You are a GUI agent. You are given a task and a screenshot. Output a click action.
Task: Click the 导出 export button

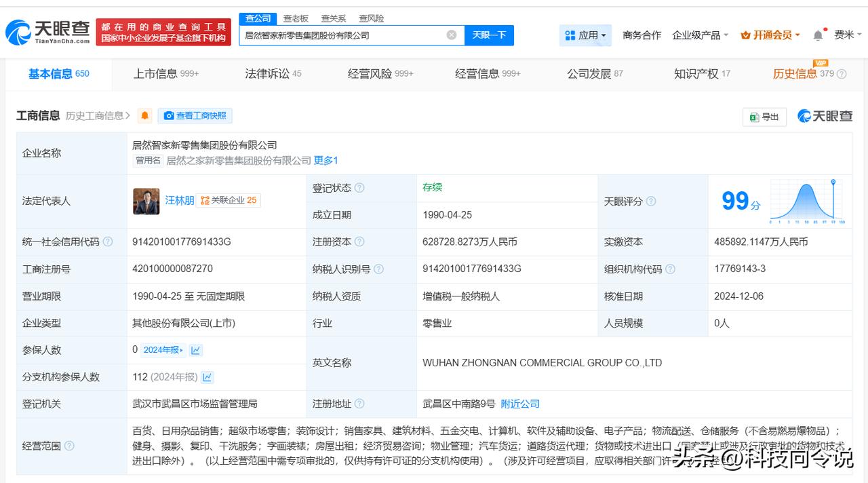click(764, 117)
